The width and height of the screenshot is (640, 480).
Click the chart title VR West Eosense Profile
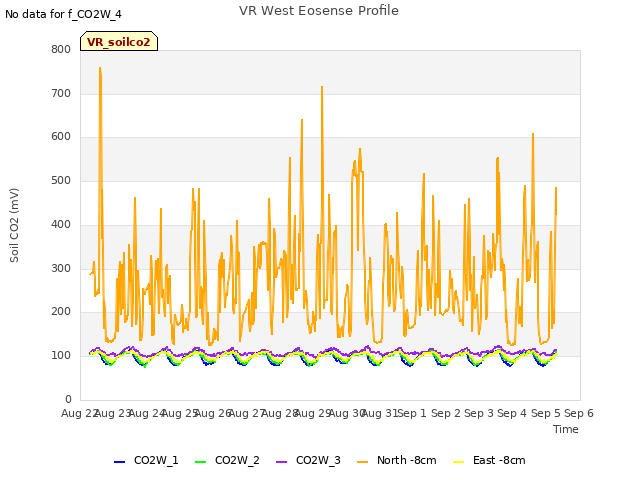coord(319,11)
